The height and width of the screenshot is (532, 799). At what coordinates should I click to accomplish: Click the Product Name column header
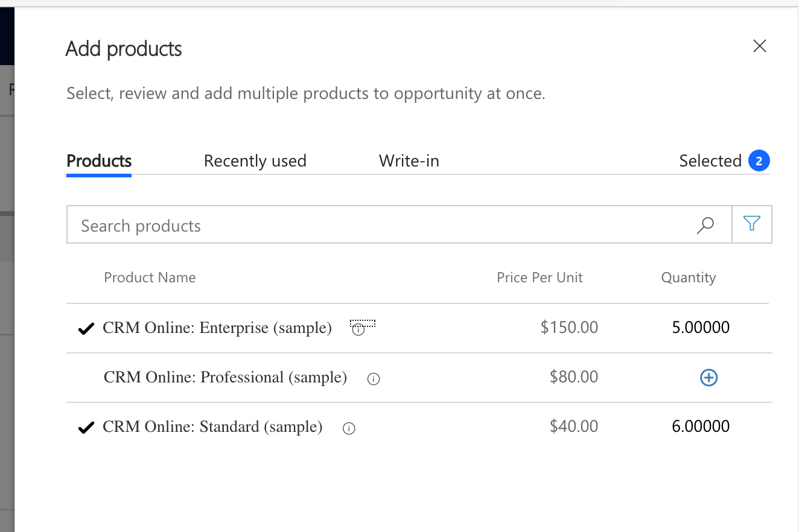pyautogui.click(x=150, y=277)
